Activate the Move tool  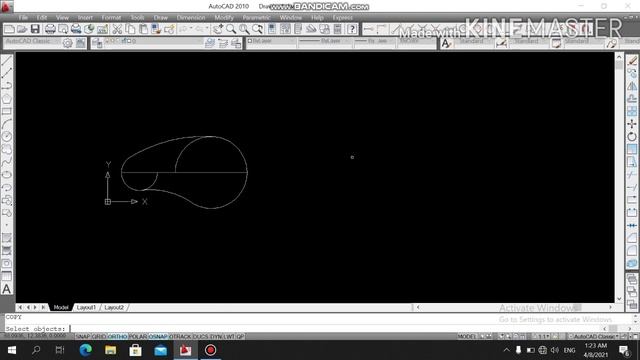click(x=632, y=124)
